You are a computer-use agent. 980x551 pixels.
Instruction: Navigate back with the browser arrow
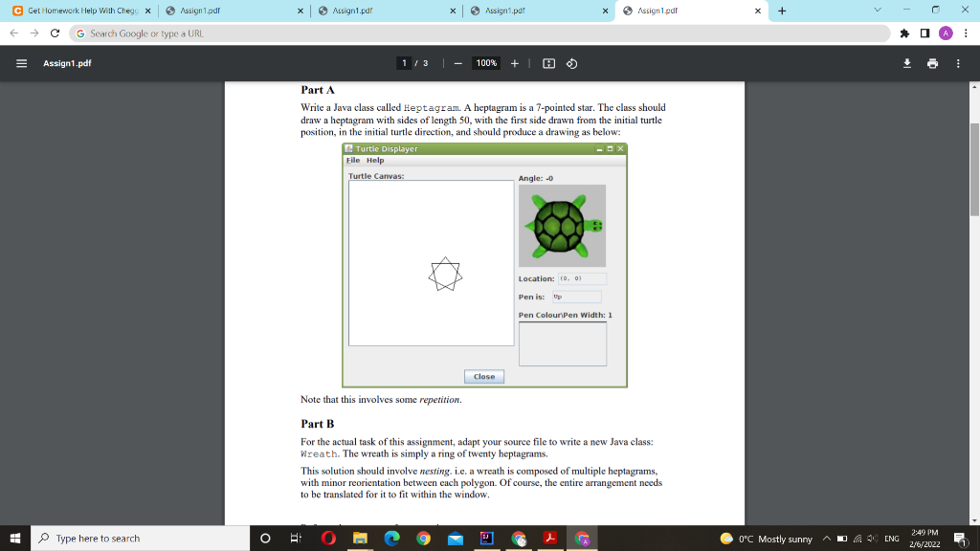[x=11, y=32]
